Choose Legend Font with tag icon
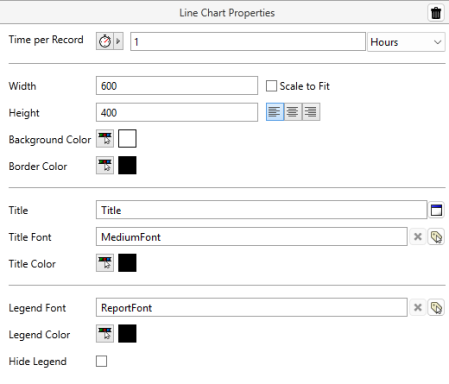Viewport: 449px width, 384px height. (x=436, y=307)
